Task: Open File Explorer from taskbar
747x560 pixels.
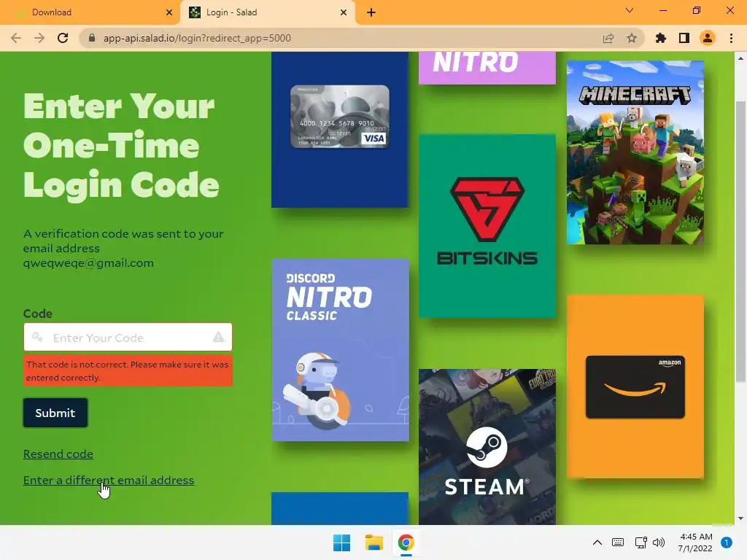Action: (x=374, y=542)
